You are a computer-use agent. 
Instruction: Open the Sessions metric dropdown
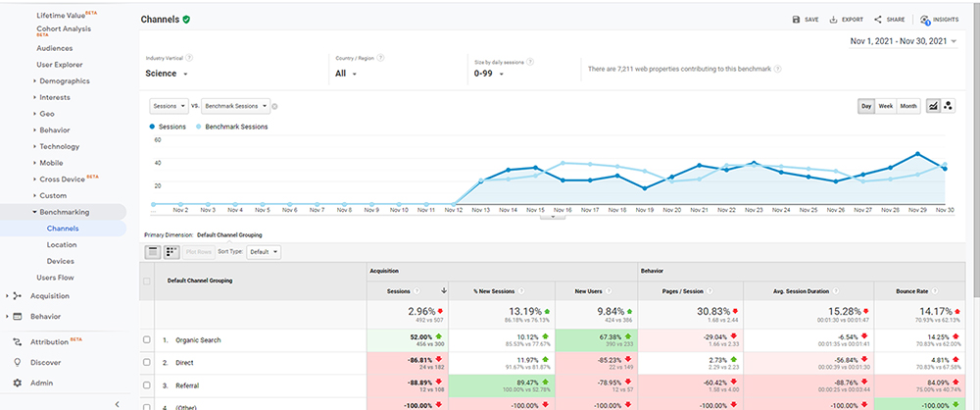coord(169,106)
